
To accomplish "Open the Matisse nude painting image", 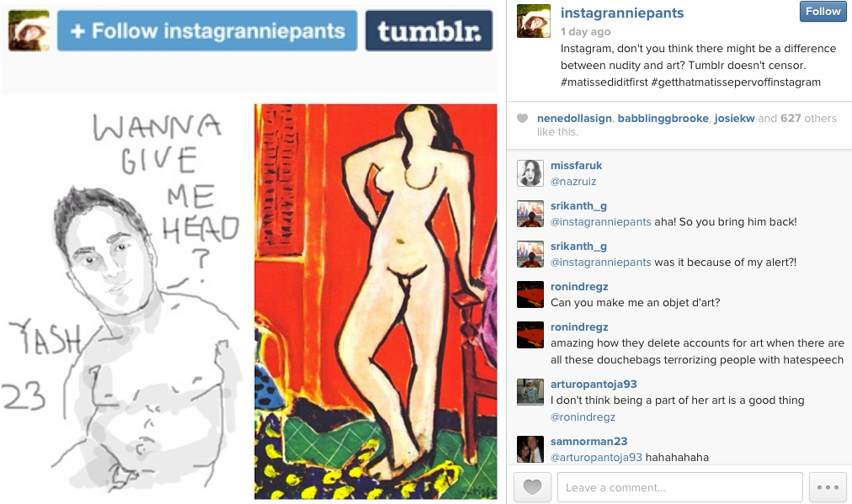I will [375, 301].
